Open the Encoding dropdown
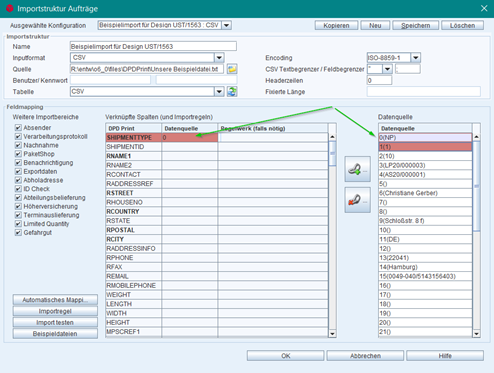Viewport: 494px width, 373px height. tap(415, 58)
